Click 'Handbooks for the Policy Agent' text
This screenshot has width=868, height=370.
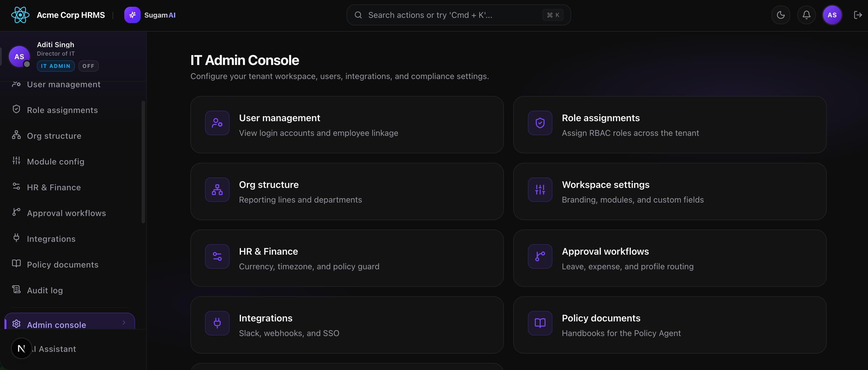621,334
